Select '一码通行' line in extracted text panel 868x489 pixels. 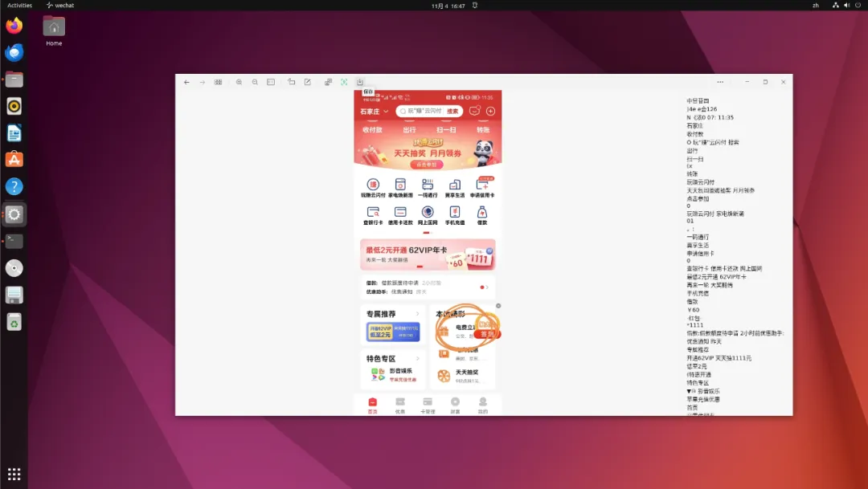tap(698, 237)
